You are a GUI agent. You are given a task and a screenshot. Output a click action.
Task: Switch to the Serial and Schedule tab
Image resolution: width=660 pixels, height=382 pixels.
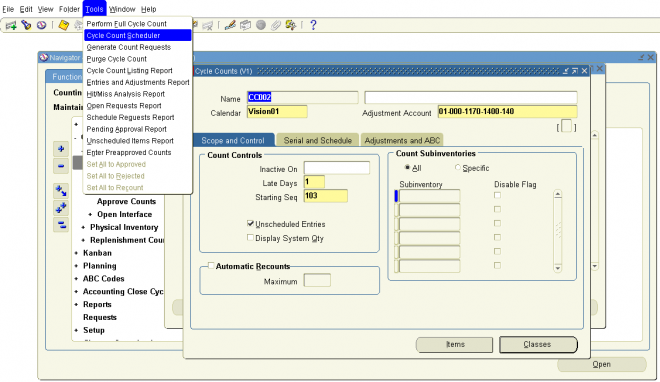click(317, 140)
